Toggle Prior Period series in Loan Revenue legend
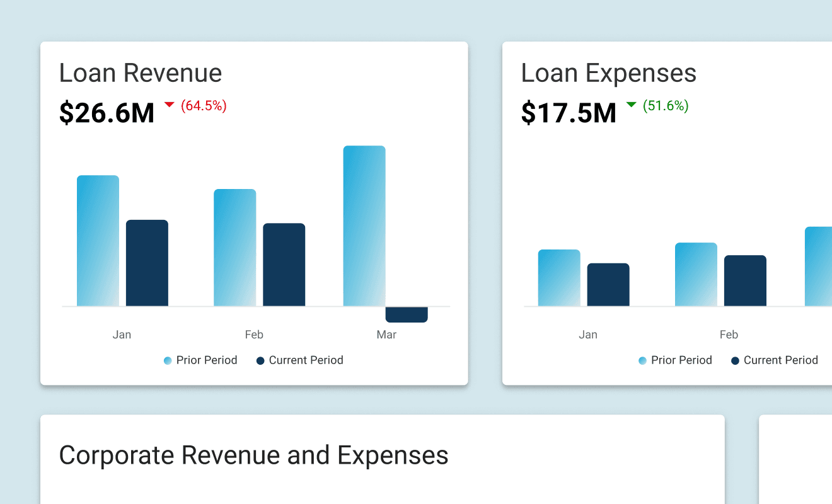This screenshot has height=504, width=832. point(200,360)
